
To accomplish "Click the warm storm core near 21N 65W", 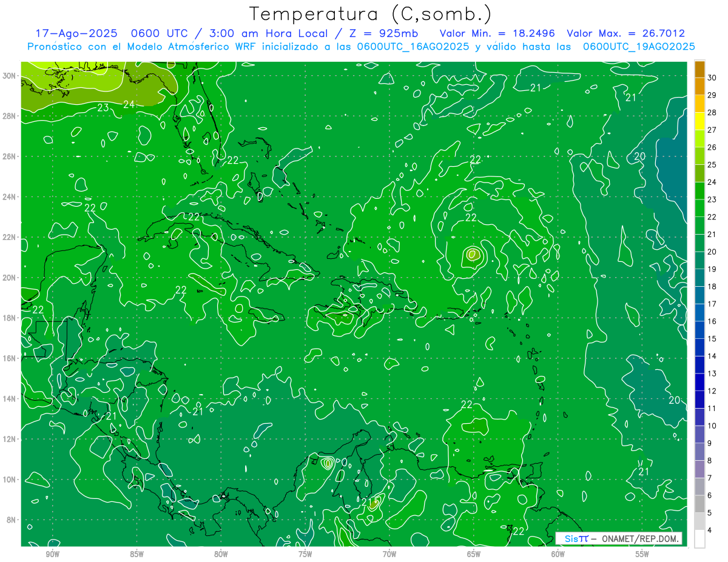I will 473,255.
